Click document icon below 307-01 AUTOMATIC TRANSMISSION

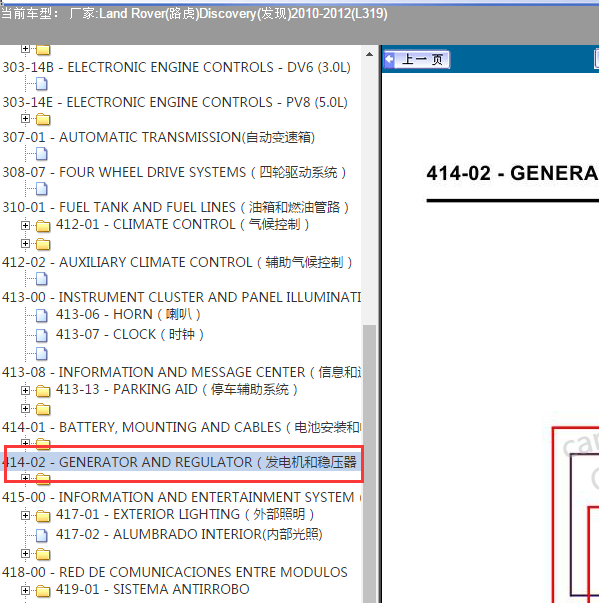[x=42, y=153]
